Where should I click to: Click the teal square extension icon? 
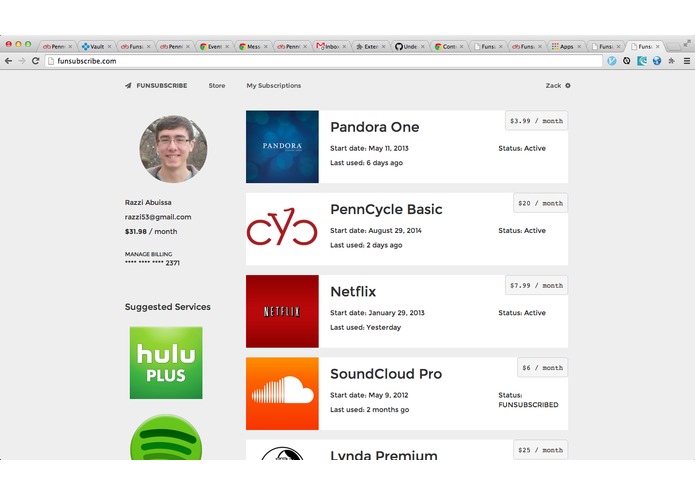click(x=642, y=61)
